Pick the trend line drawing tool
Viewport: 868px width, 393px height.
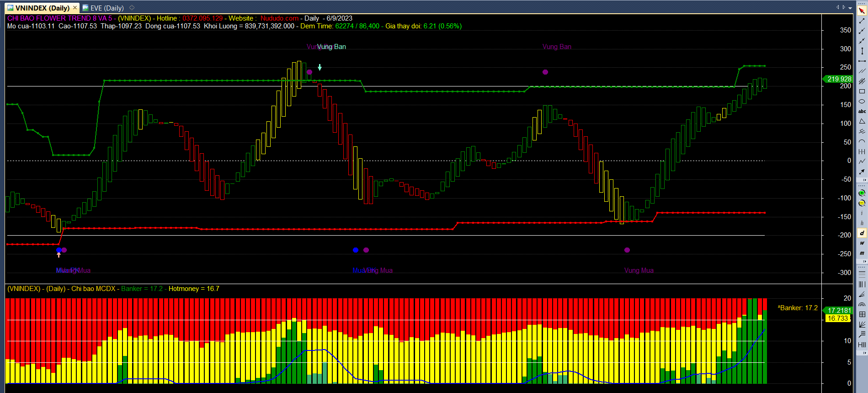click(x=862, y=21)
